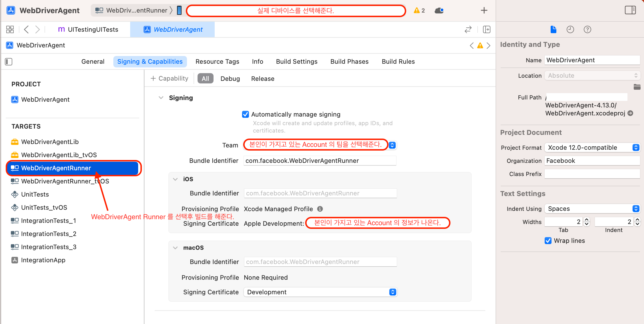Adjust the Indent width stepper

(x=637, y=222)
